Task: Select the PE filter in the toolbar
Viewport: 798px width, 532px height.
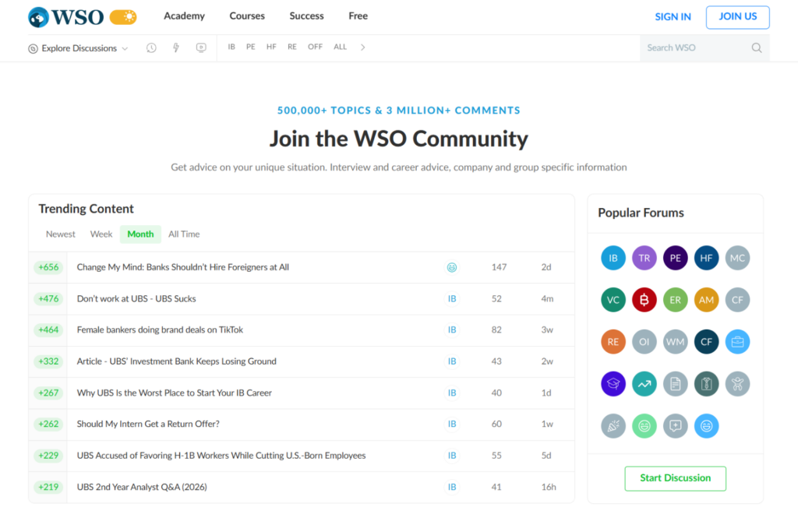Action: point(250,47)
